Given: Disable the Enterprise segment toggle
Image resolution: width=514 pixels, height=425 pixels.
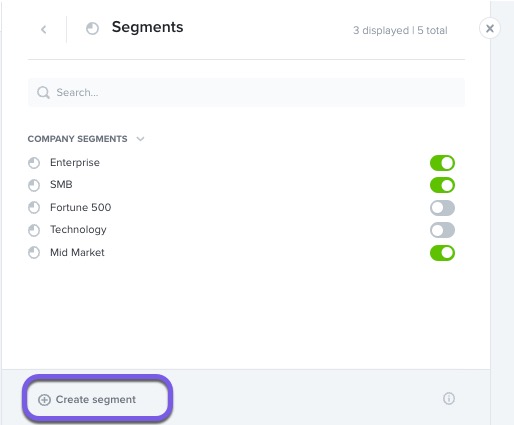Looking at the screenshot, I should coord(442,163).
